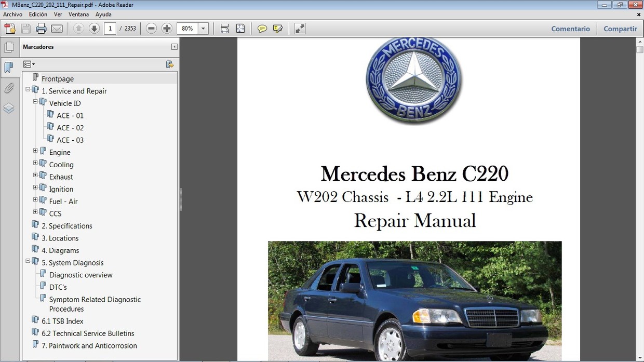Collapse the Vehicle ID node
This screenshot has height=362, width=644.
35,102
